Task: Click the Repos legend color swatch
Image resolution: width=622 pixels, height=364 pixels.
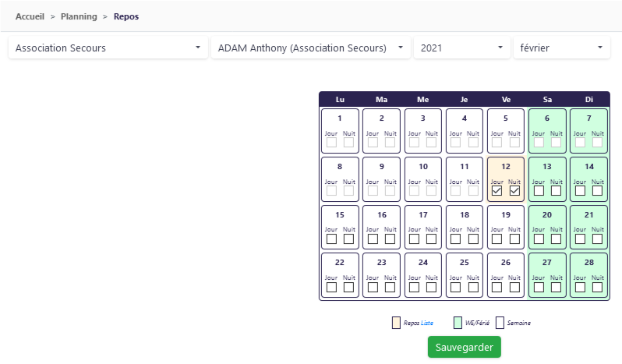Action: (x=396, y=323)
